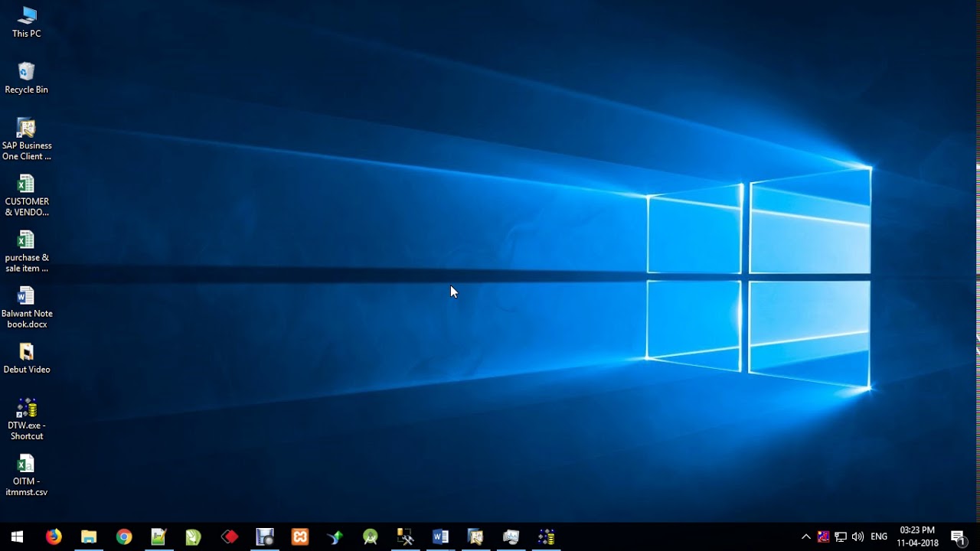Click the colorful tray application icon
This screenshot has height=551, width=980.
[x=823, y=536]
